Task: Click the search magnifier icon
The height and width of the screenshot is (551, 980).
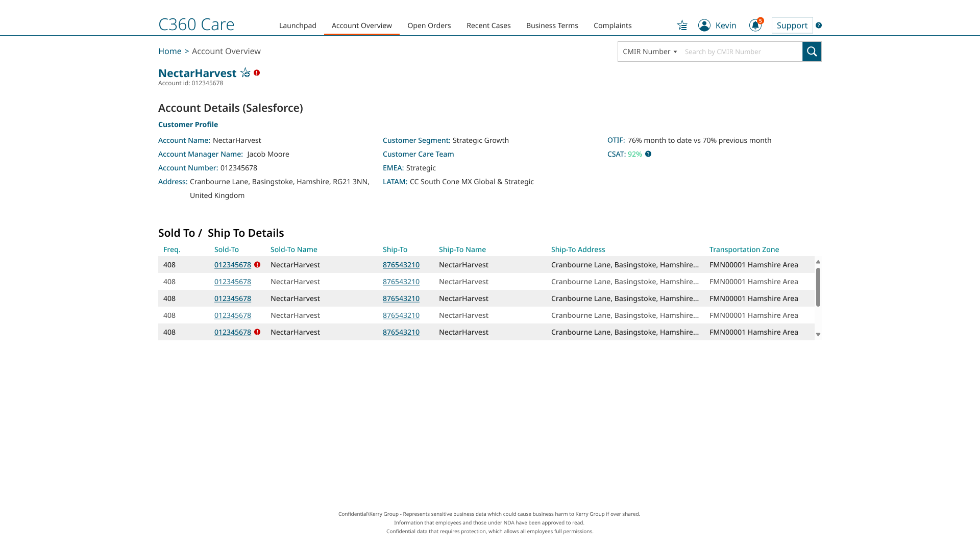Action: [x=812, y=51]
